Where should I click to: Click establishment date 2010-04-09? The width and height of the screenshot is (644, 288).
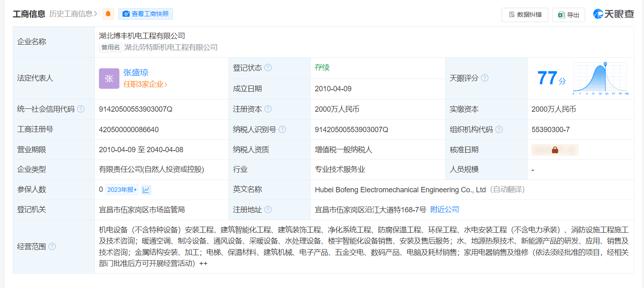pos(333,89)
